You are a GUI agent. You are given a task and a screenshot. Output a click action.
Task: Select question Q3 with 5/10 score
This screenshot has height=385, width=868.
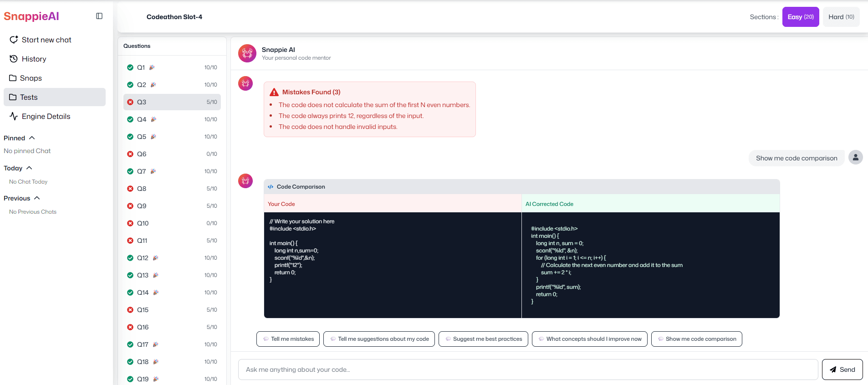point(172,102)
